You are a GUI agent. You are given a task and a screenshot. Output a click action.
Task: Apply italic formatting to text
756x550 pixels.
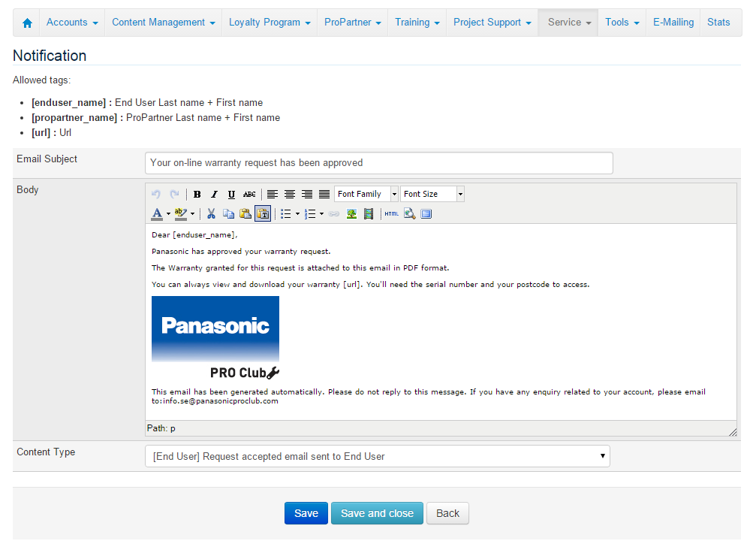pyautogui.click(x=214, y=194)
